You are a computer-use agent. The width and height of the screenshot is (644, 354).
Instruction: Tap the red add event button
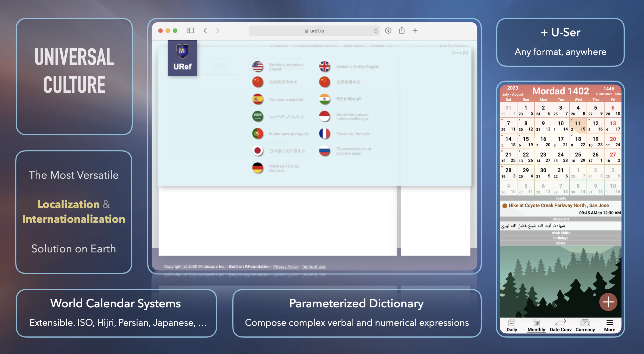608,302
